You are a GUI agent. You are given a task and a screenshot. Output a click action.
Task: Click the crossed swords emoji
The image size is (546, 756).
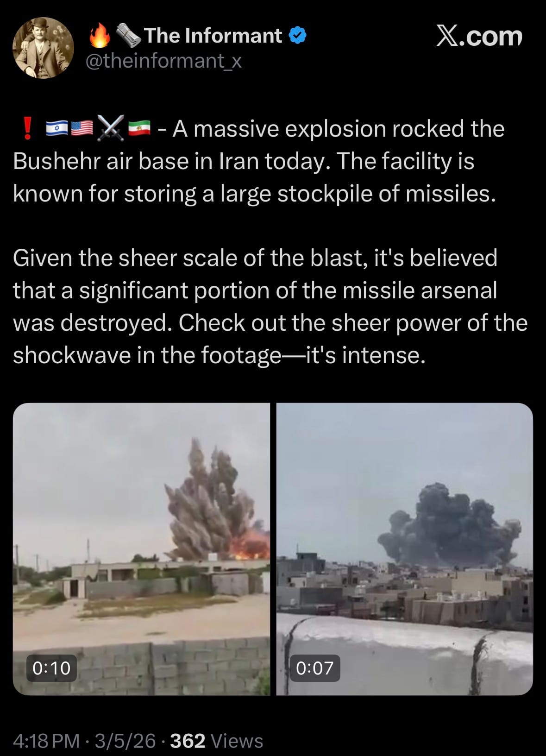[x=110, y=128]
